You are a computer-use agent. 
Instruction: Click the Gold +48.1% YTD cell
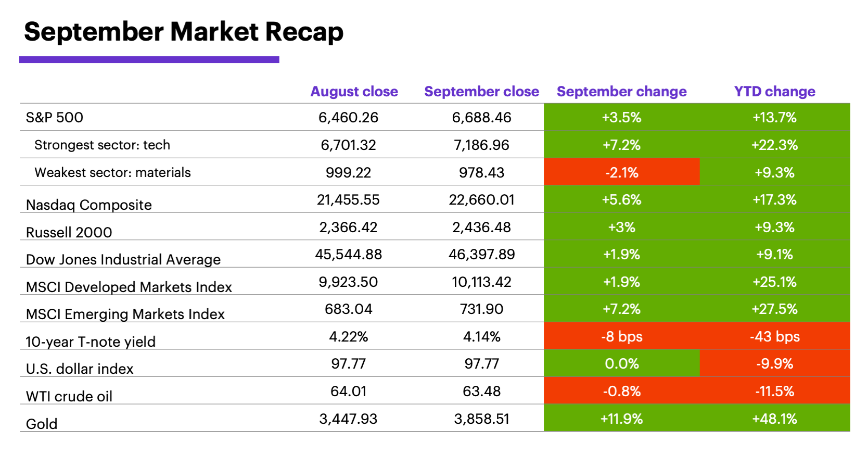[774, 419]
